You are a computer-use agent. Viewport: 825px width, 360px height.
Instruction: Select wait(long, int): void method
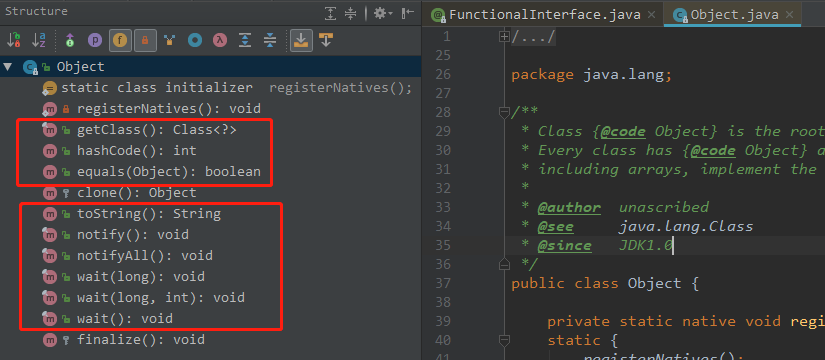pos(210,298)
